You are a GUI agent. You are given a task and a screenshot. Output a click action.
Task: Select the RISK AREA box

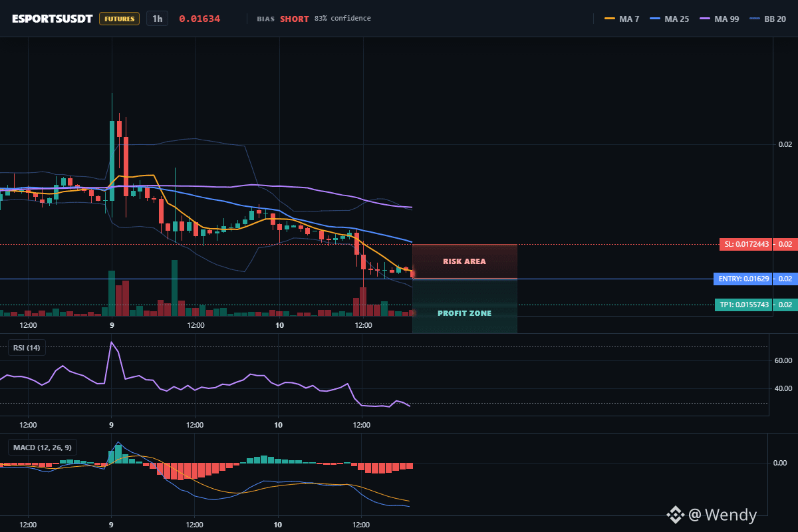pyautogui.click(x=464, y=261)
